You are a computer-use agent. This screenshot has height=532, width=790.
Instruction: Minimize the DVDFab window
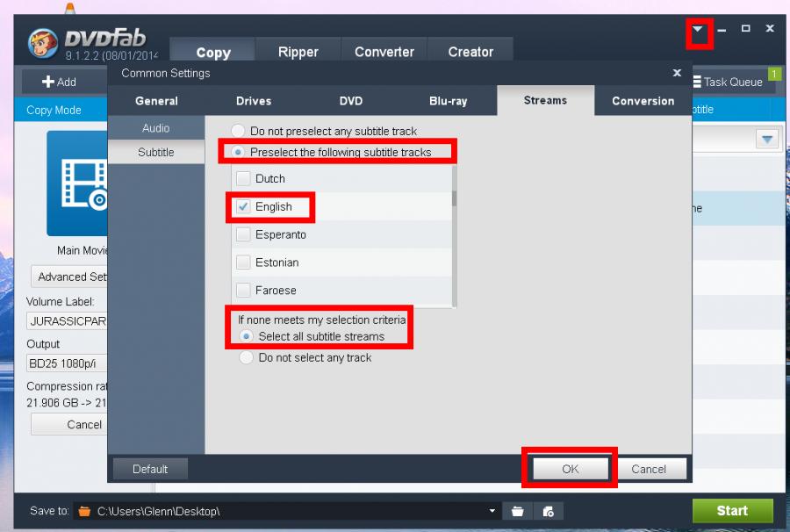[x=722, y=30]
